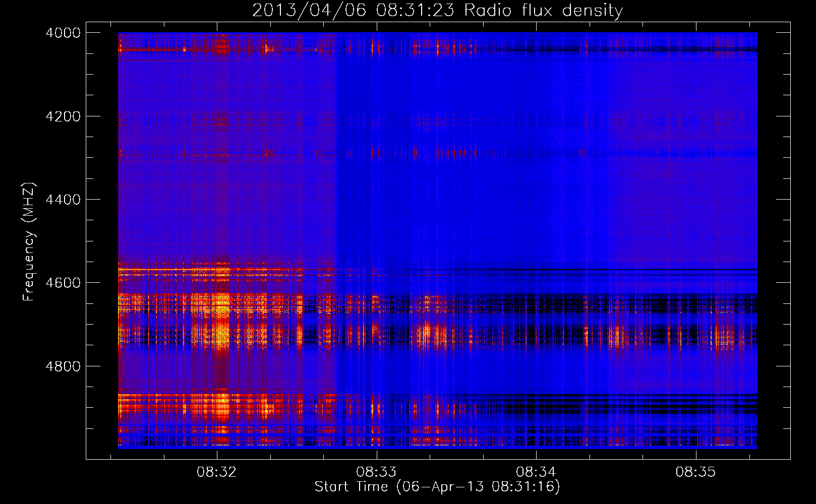Click the 4400 frequency axis label

pyautogui.click(x=63, y=200)
